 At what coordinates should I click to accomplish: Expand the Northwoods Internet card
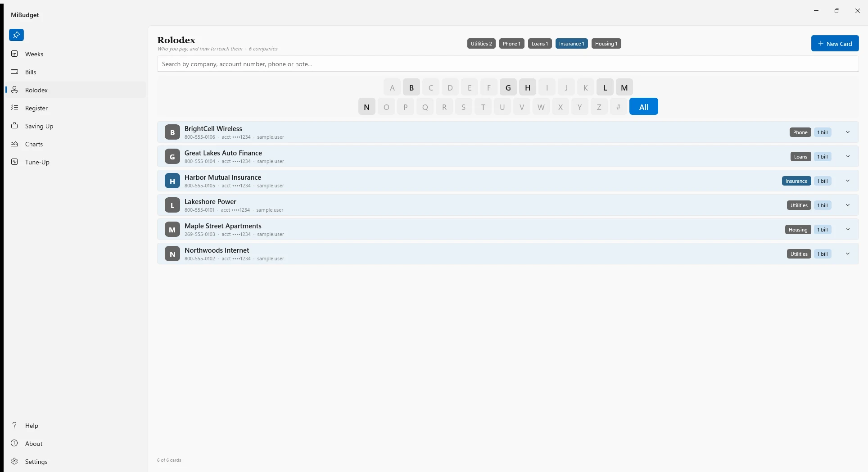848,254
